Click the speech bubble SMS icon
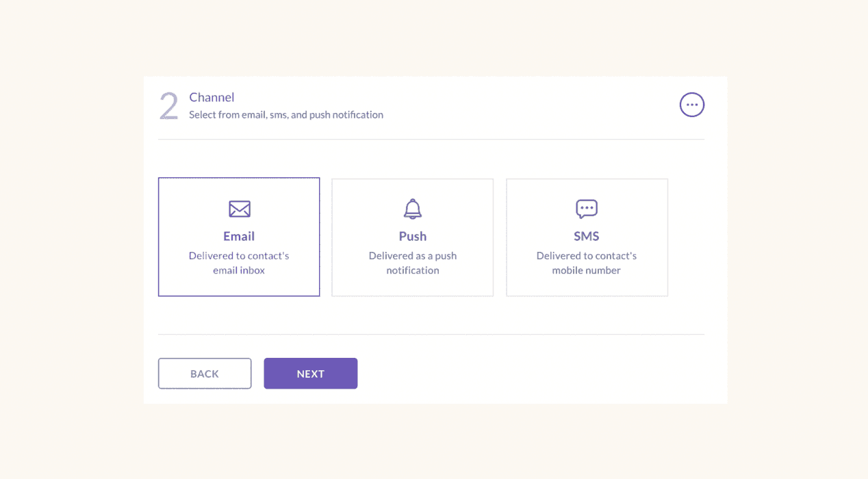Image resolution: width=868 pixels, height=479 pixels. [587, 209]
